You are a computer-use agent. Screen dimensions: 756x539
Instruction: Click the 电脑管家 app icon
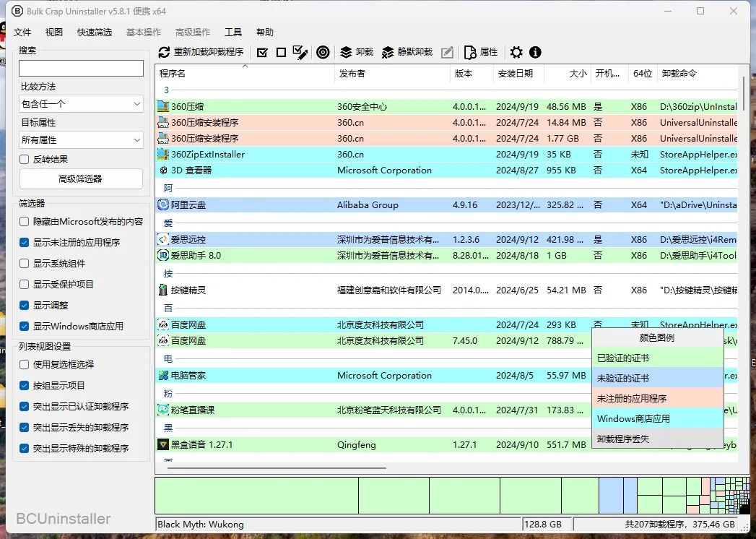(x=163, y=376)
